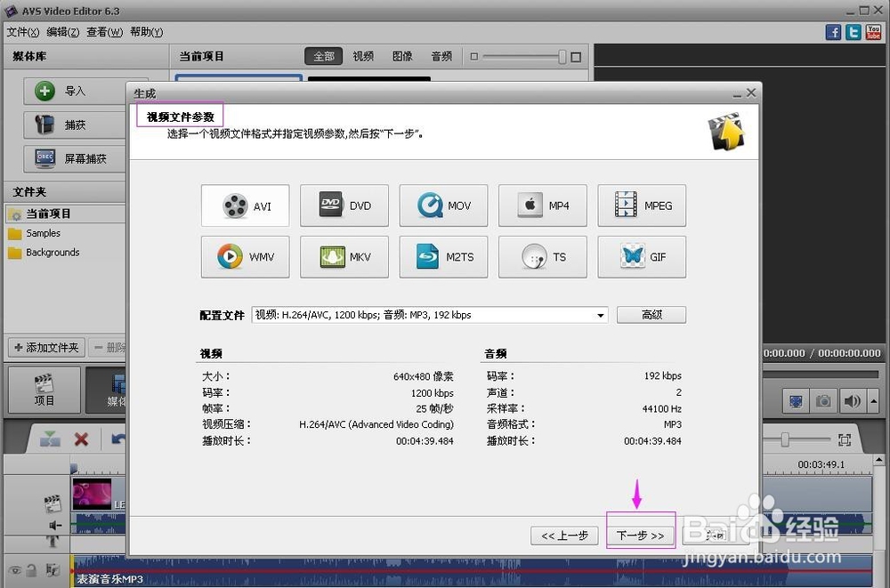Image resolution: width=890 pixels, height=588 pixels.
Task: Pick the MKV format button
Action: coord(344,257)
